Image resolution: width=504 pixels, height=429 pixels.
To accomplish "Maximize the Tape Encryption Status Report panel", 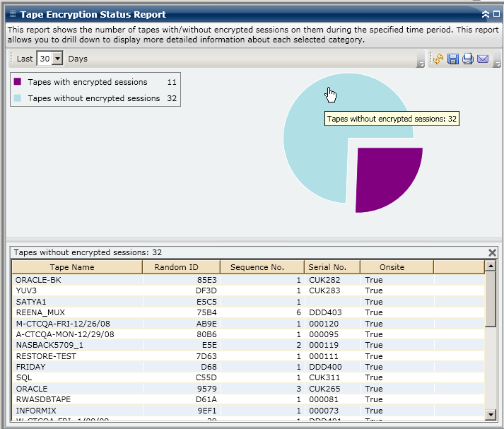I will coord(496,13).
